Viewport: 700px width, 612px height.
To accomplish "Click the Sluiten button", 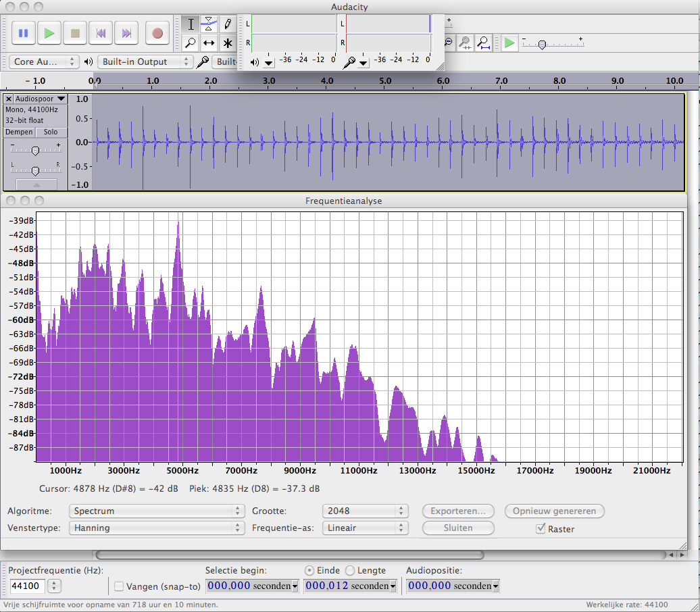I will coord(458,528).
